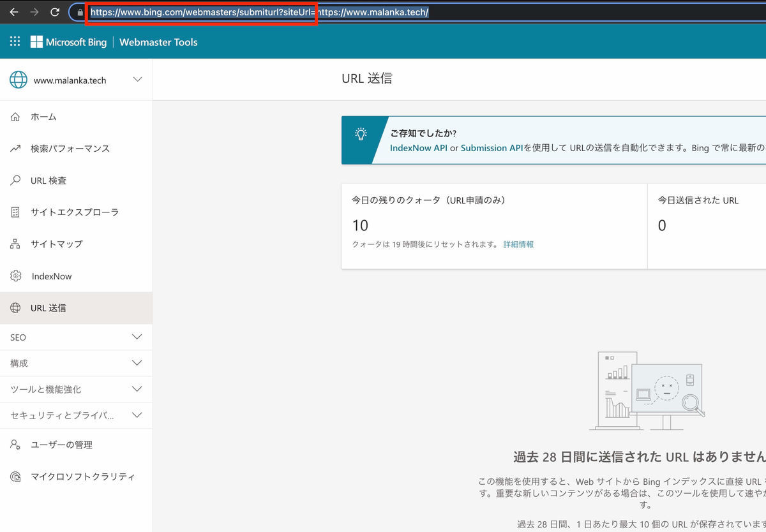Open the IndexNow API link
Viewport: 766px width, 532px height.
coord(419,147)
